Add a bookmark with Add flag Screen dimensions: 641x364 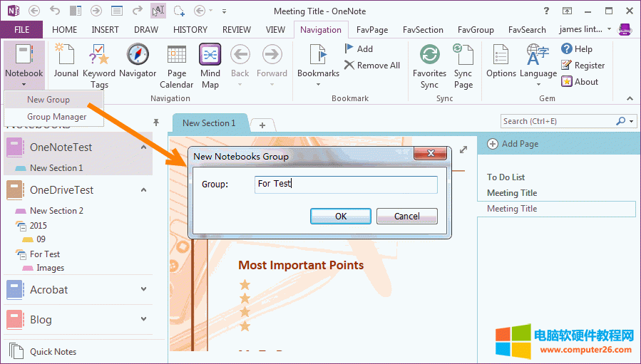click(359, 48)
